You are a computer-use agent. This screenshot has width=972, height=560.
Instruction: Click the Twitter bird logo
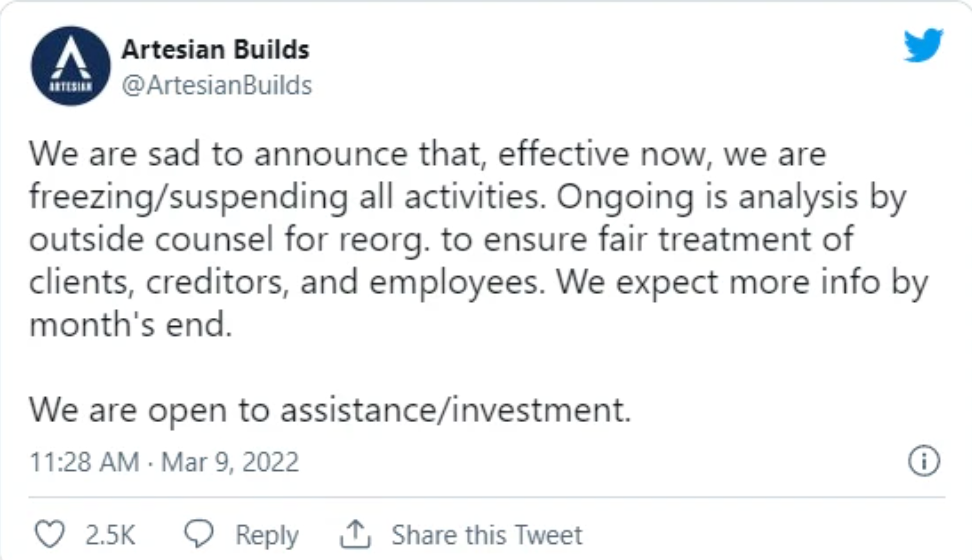[x=922, y=44]
